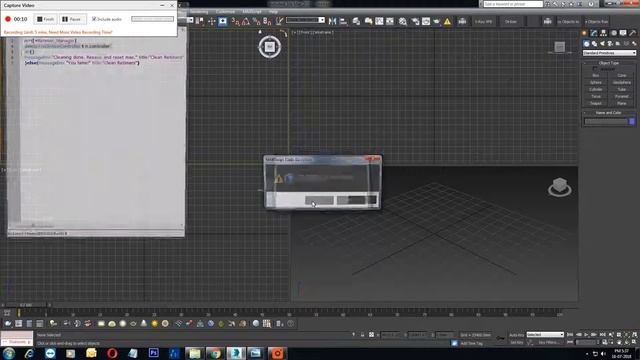640x360 pixels.
Task: Collapse the Object Type rollout
Action: click(x=609, y=63)
